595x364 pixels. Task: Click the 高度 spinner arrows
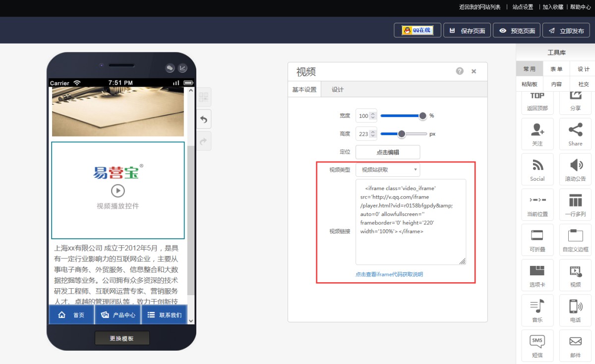click(373, 134)
